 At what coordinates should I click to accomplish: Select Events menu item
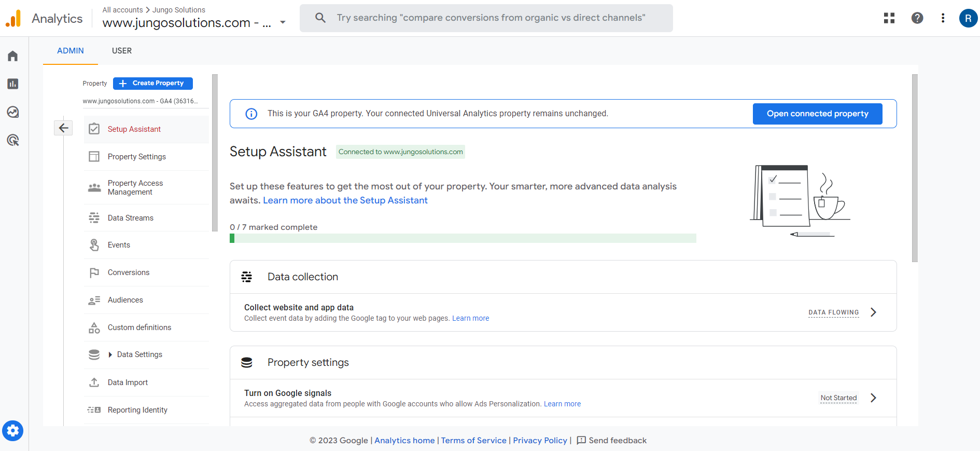[147, 245]
